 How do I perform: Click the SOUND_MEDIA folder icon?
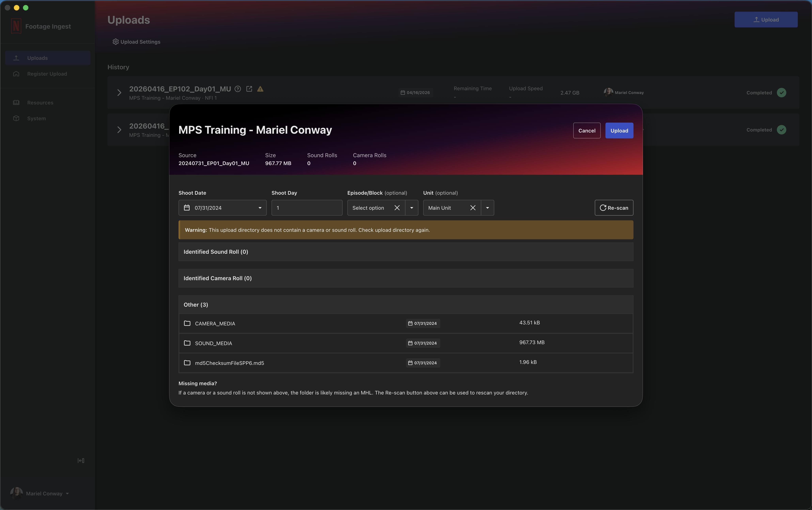point(187,343)
